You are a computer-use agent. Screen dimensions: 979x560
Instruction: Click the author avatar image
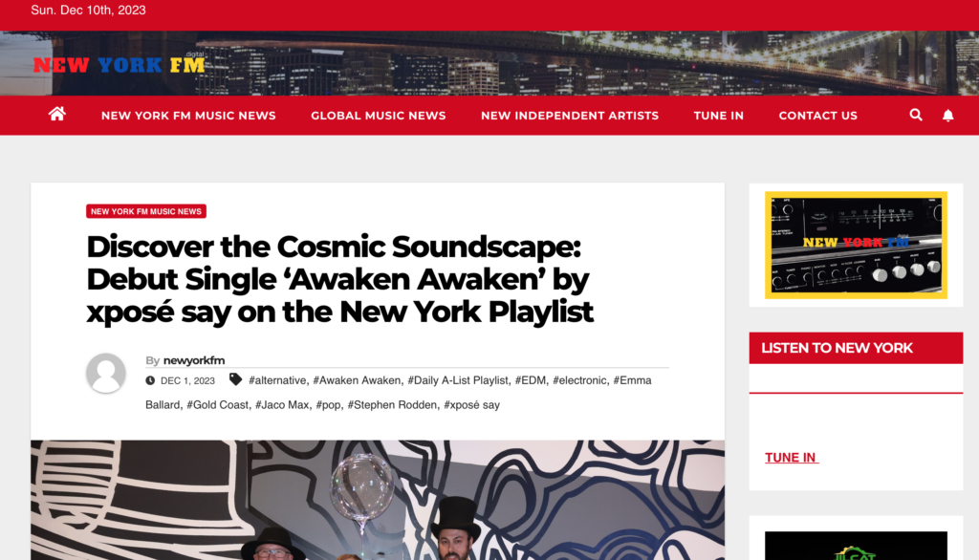click(x=106, y=374)
